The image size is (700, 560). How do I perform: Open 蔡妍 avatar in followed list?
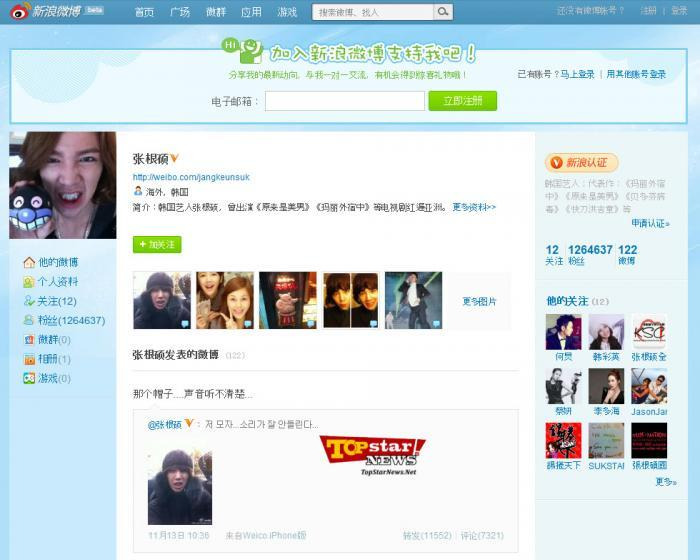pos(563,386)
